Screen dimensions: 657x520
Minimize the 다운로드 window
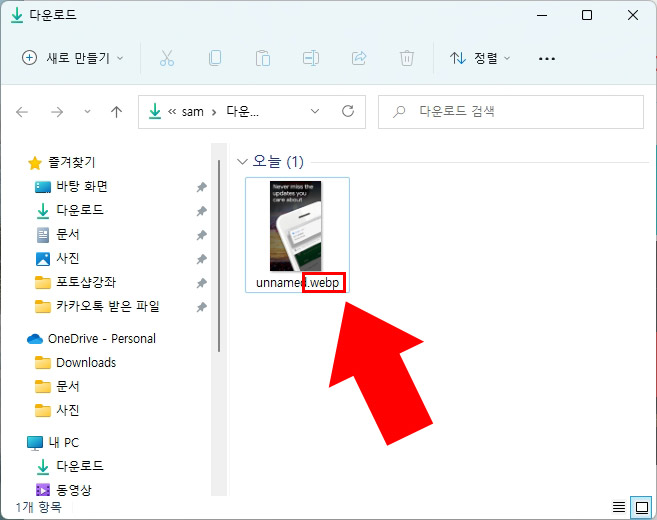coord(542,16)
